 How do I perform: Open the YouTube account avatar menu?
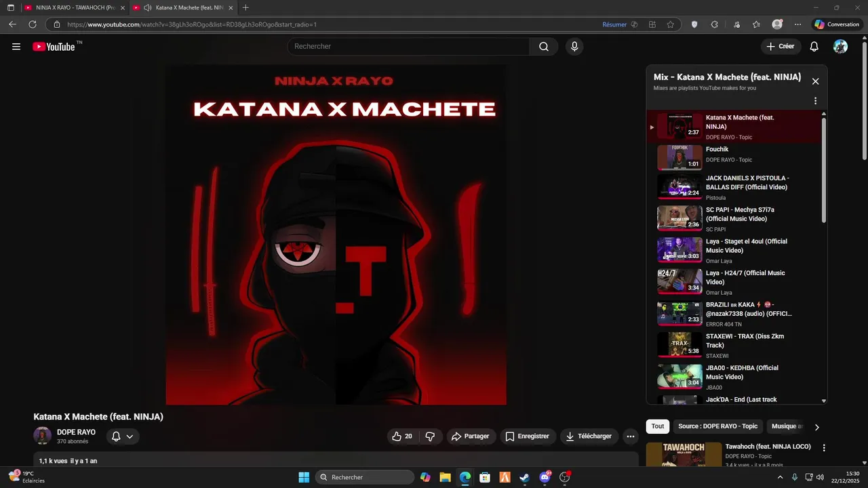coord(840,47)
